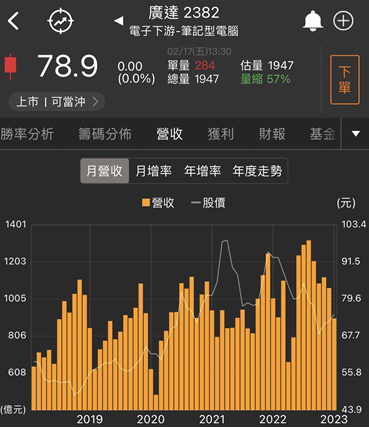Image resolution: width=369 pixels, height=428 pixels.
Task: Tap the category 電子下游-筆記型電腦
Action: 184,31
